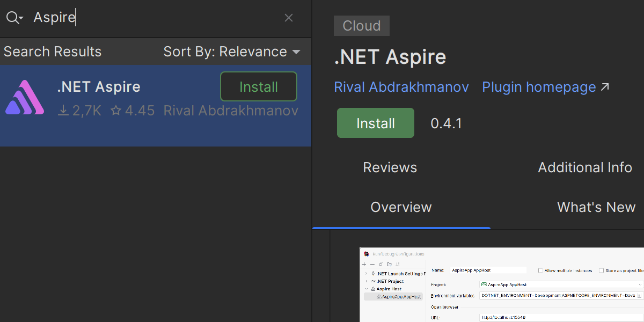Click the copy configuration icon
Image resolution: width=644 pixels, height=322 pixels.
coord(380,264)
